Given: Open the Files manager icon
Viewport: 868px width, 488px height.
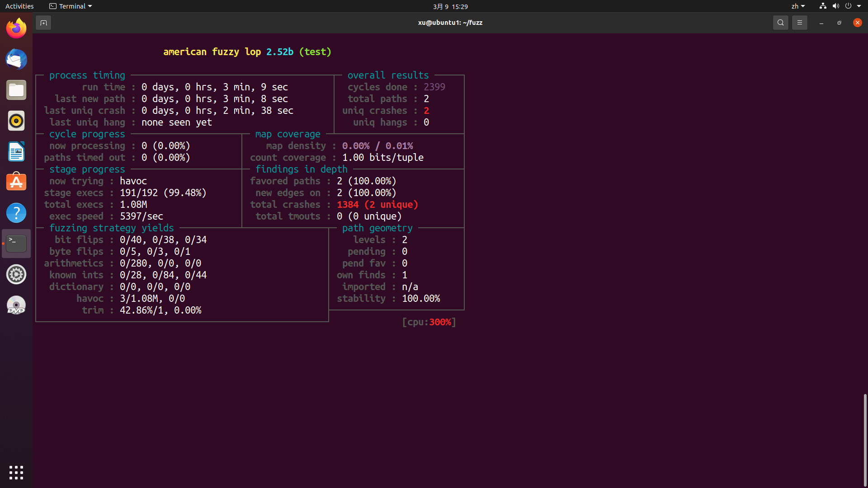Looking at the screenshot, I should pos(16,90).
